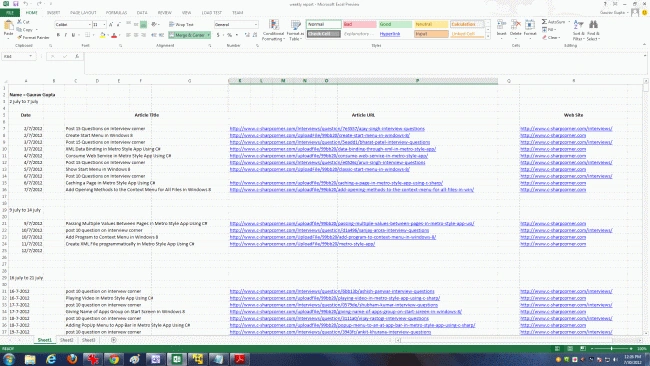Switch to Sheet2 tab
This screenshot has height=366, width=650.
pyautogui.click(x=66, y=340)
